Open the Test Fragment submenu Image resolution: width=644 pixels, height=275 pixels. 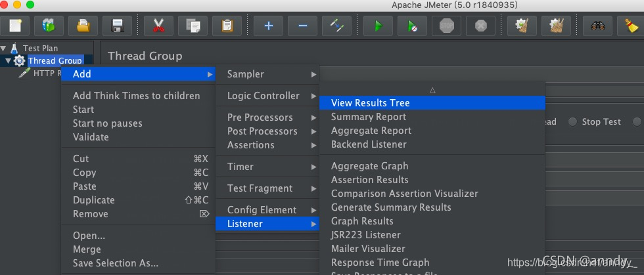click(267, 188)
